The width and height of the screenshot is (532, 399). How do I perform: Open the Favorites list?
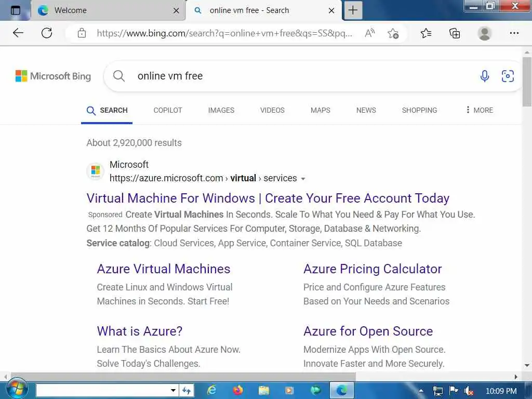pyautogui.click(x=426, y=33)
